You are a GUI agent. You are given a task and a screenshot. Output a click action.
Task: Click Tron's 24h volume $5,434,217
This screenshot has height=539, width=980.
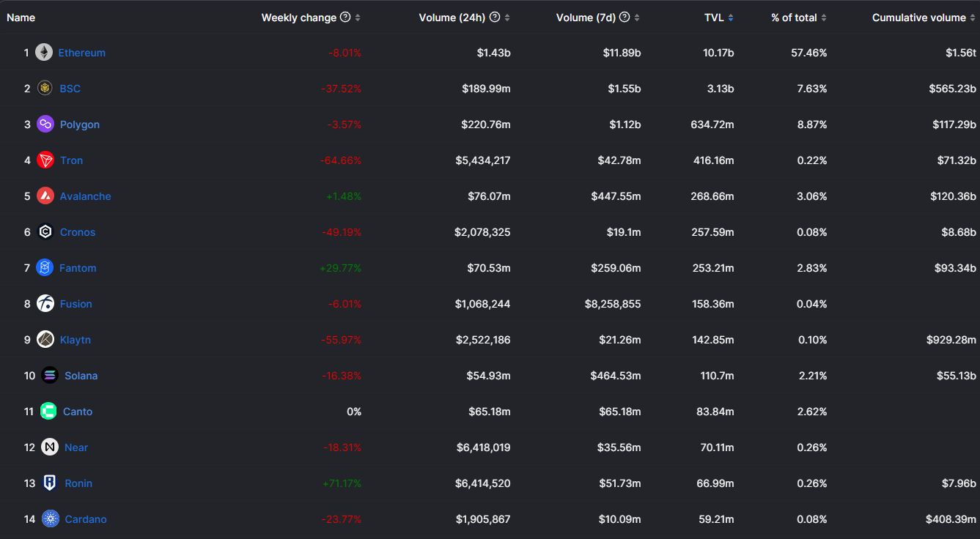[483, 160]
